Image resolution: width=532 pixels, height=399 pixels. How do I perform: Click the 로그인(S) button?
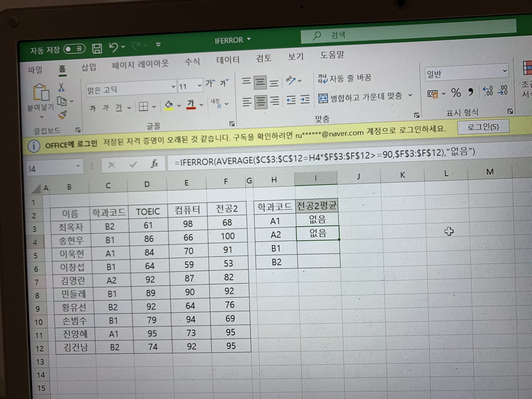482,127
